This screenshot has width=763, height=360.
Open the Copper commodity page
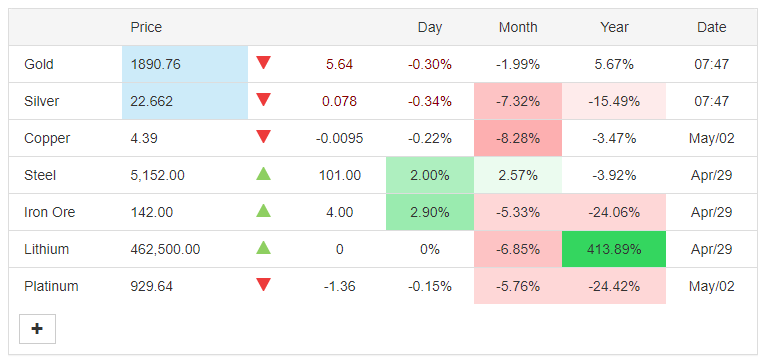coord(47,139)
